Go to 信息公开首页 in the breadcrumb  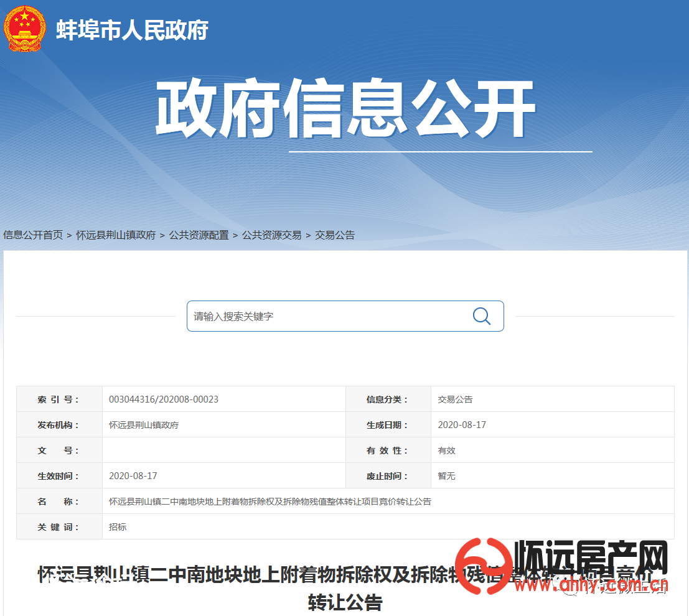tap(33, 235)
